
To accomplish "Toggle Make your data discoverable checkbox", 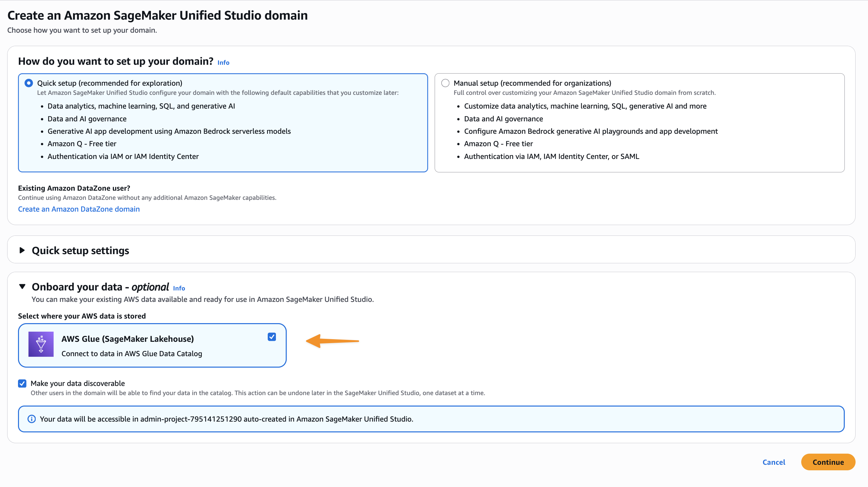I will pyautogui.click(x=22, y=383).
